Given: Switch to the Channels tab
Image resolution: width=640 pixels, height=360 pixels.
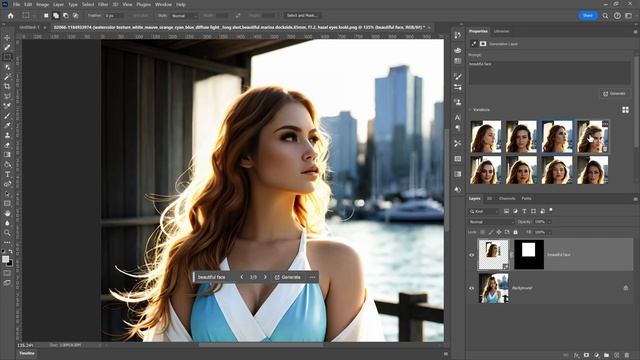Looking at the screenshot, I should 507,198.
